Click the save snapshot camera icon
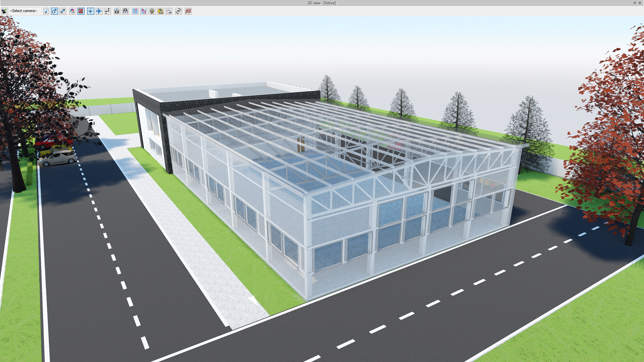 click(160, 11)
